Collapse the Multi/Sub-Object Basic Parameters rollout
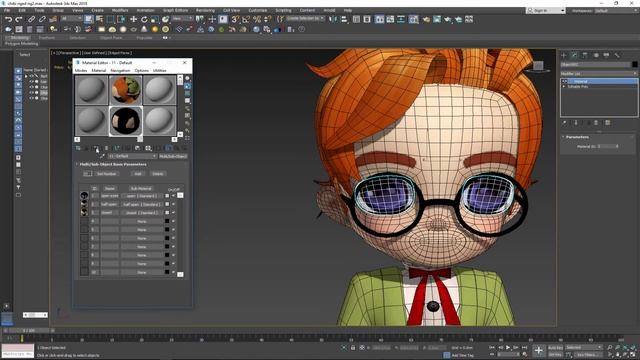Viewport: 640px width, 360px height. [113, 164]
